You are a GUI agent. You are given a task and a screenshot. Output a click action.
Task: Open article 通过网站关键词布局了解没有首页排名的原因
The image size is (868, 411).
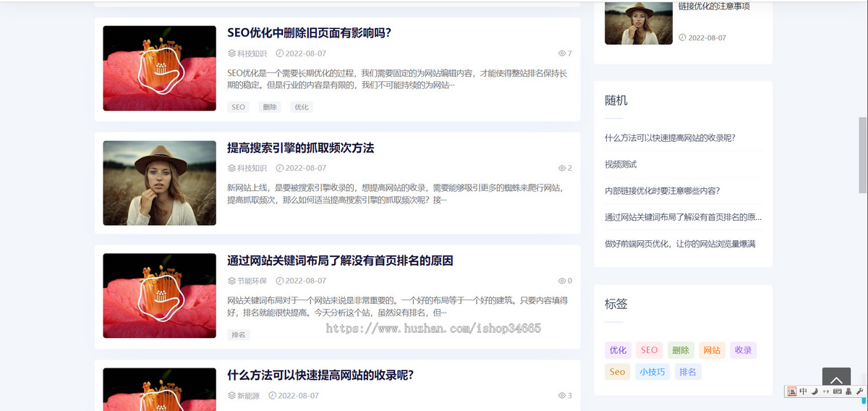[x=340, y=260]
